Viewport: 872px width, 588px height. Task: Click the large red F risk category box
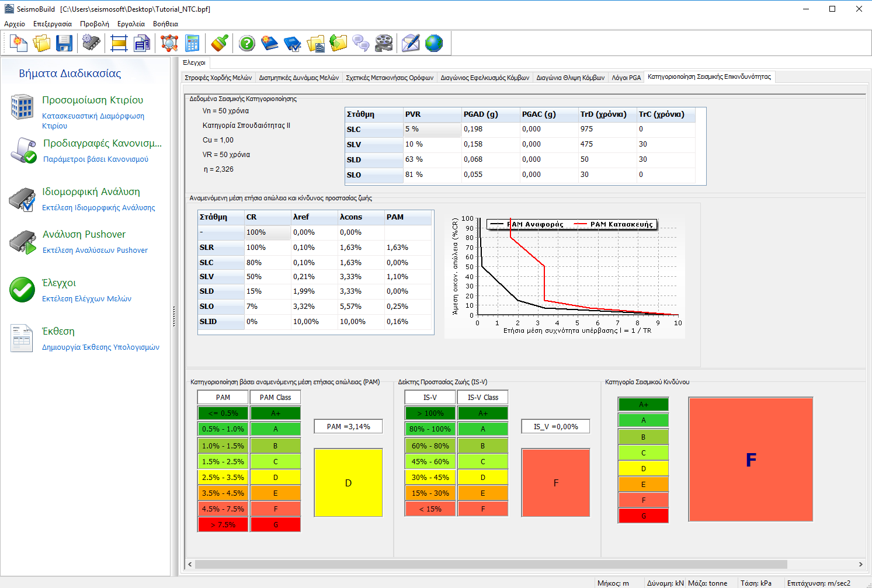click(x=751, y=460)
